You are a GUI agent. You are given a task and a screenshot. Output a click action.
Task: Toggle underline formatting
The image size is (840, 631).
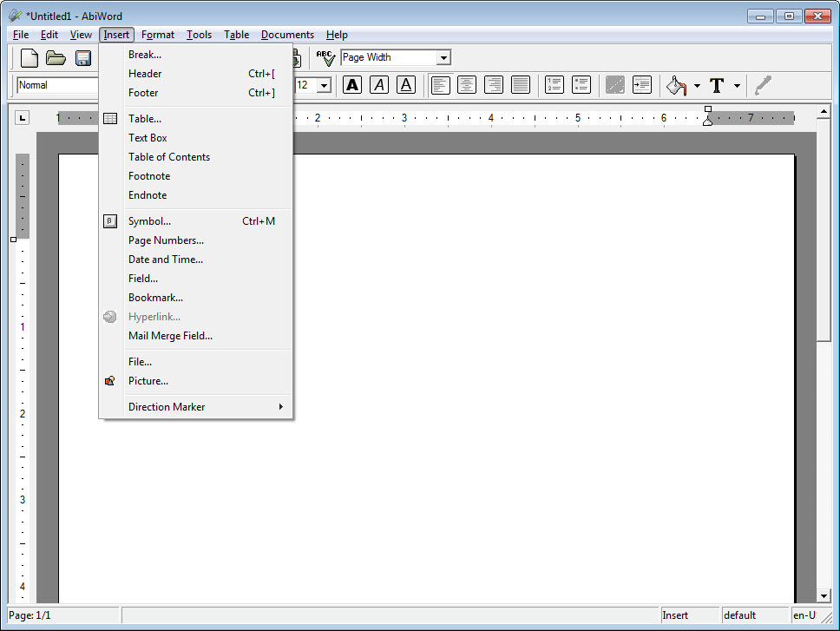(x=407, y=85)
